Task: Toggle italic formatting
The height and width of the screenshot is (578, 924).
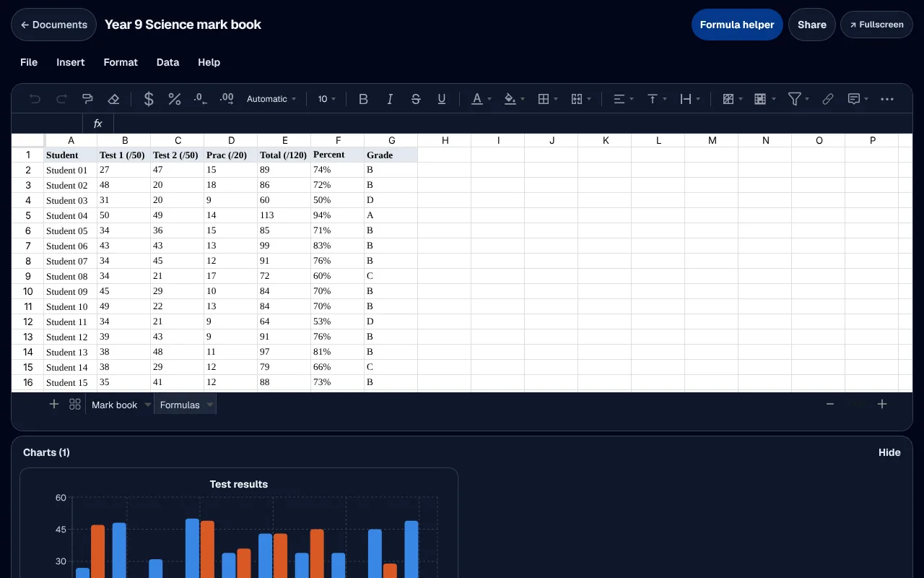Action: point(390,99)
